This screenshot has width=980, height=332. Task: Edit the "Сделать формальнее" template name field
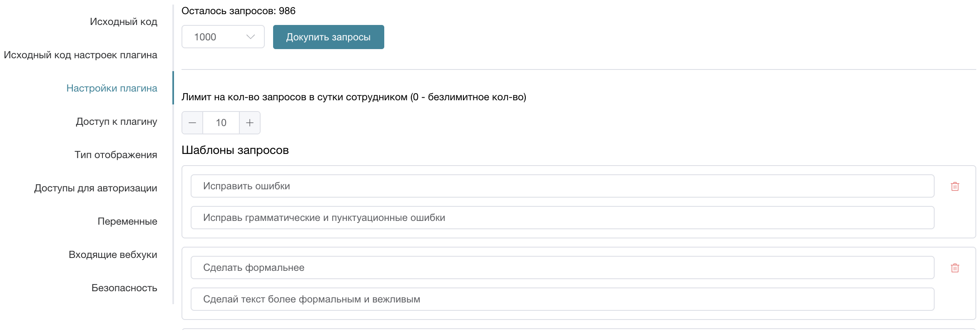tap(562, 268)
